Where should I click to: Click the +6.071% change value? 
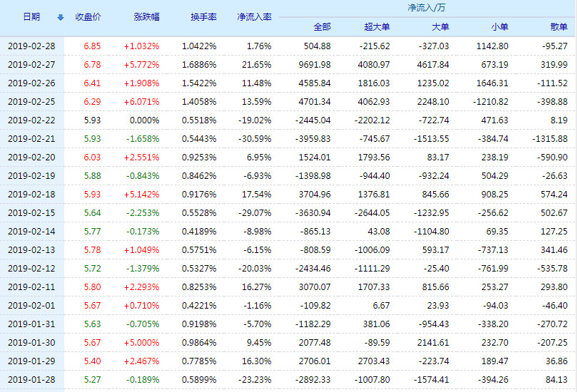[141, 102]
